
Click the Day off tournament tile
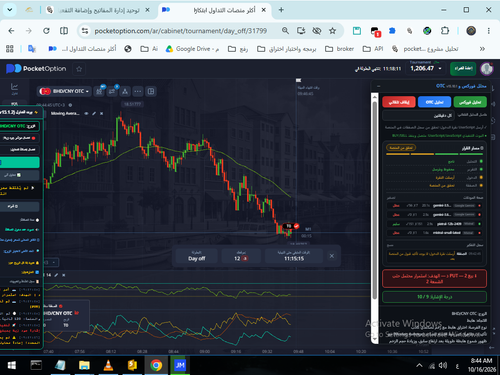[196, 256]
